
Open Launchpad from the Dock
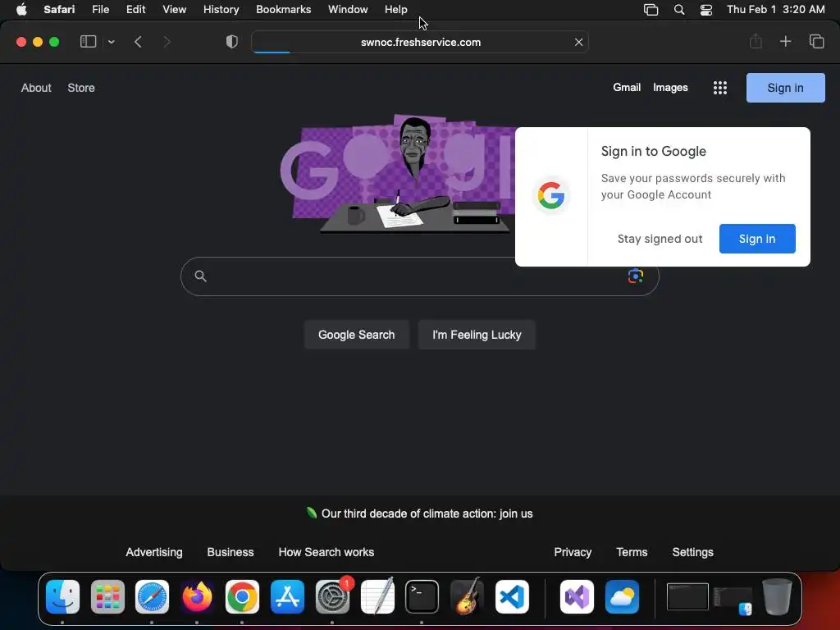tap(107, 597)
